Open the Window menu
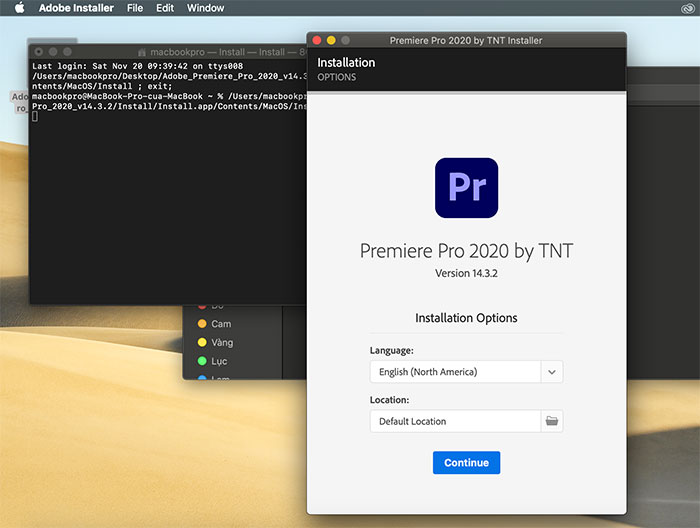 pyautogui.click(x=205, y=8)
